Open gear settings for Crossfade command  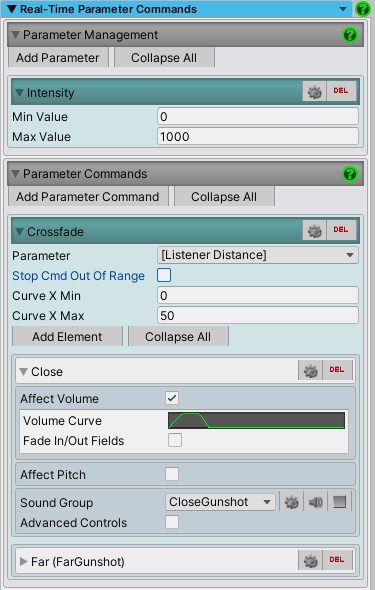click(314, 230)
